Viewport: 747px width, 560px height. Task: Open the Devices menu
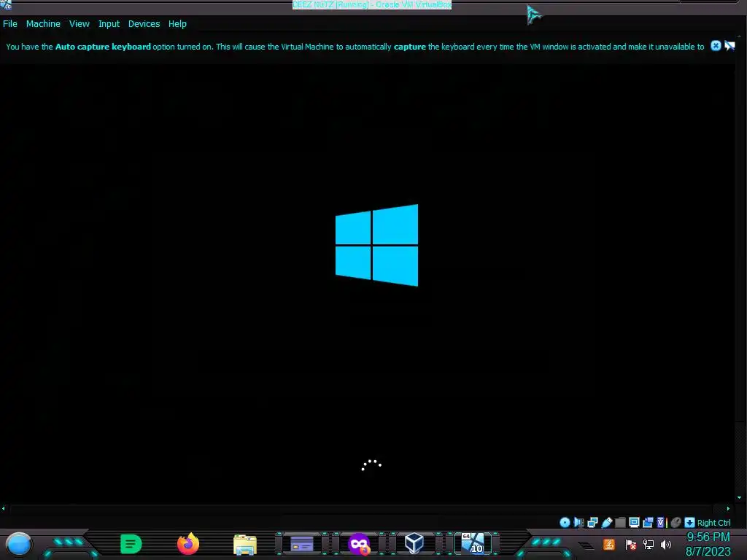click(144, 24)
